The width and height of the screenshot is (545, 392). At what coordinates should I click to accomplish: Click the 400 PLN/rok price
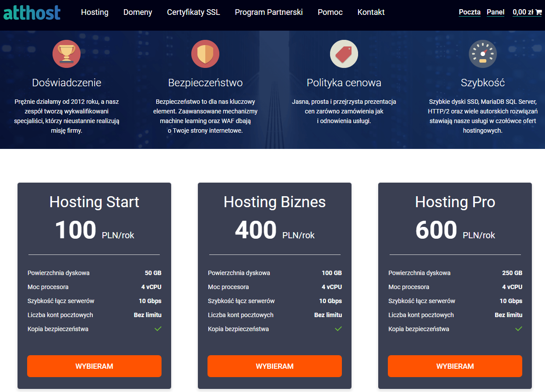[x=275, y=230]
